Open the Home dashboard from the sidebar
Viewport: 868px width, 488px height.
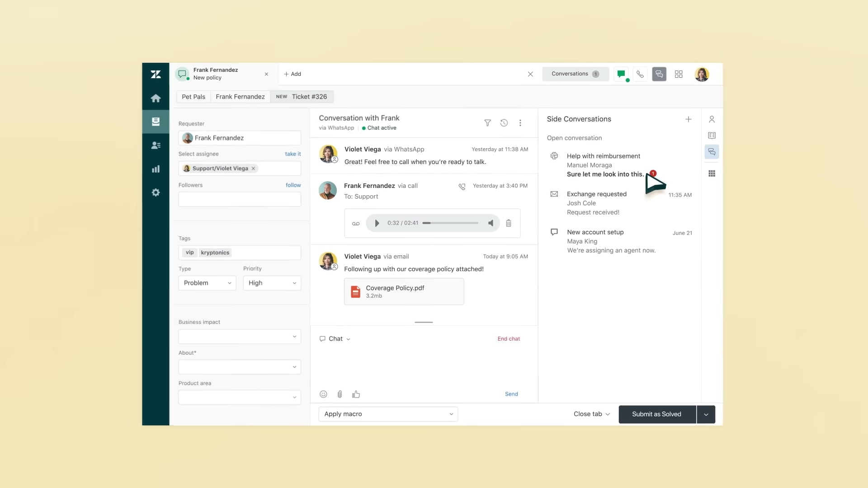[x=156, y=98]
